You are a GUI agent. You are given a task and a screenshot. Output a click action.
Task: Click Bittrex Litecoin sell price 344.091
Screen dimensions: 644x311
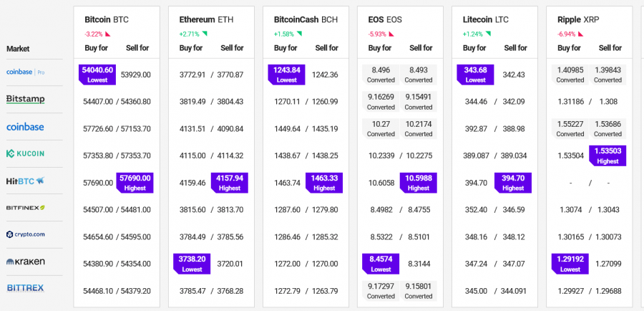(513, 291)
